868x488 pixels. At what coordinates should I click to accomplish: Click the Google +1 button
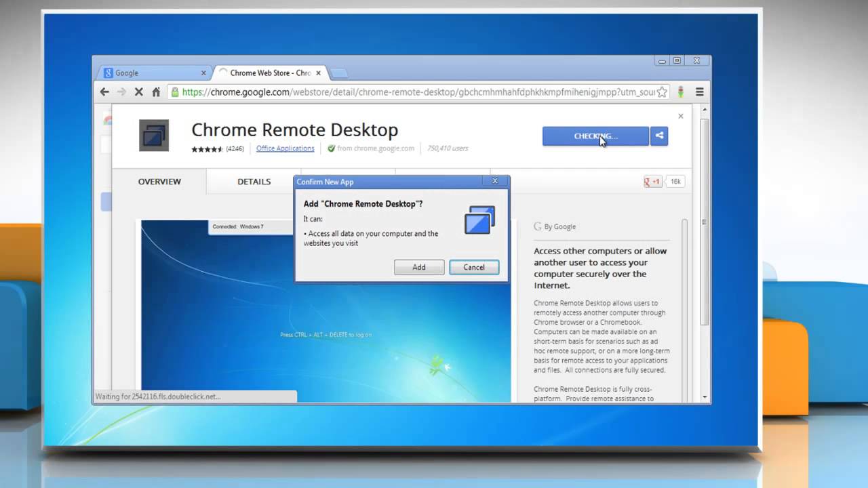[652, 181]
